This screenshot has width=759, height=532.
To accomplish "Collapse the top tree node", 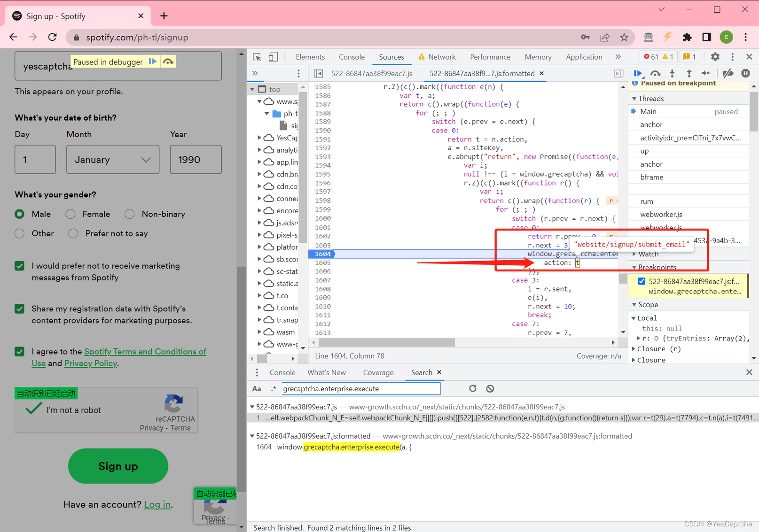I will pyautogui.click(x=253, y=89).
